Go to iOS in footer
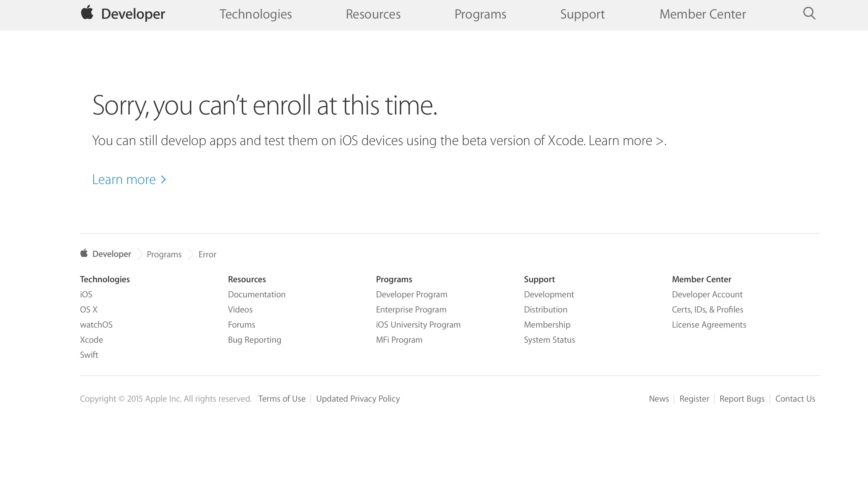This screenshot has height=501, width=868. tap(86, 294)
